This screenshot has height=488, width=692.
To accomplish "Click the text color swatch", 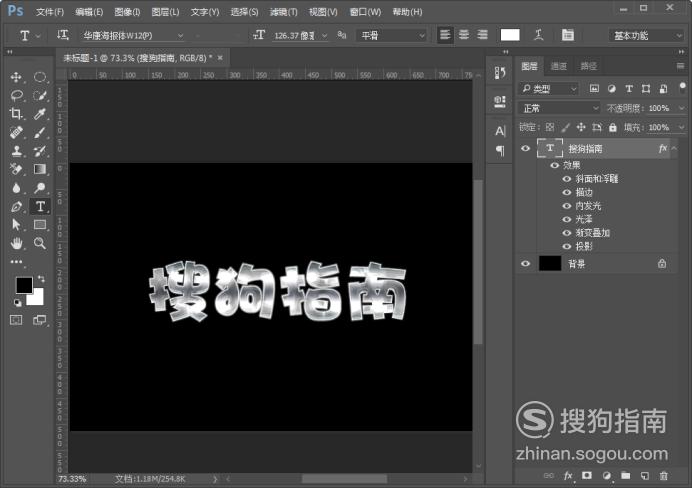I will [510, 35].
